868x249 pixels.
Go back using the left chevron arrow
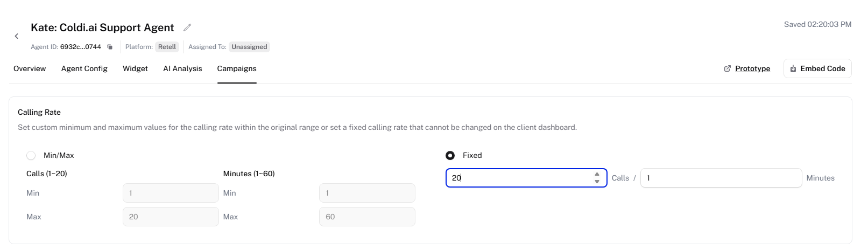[17, 36]
